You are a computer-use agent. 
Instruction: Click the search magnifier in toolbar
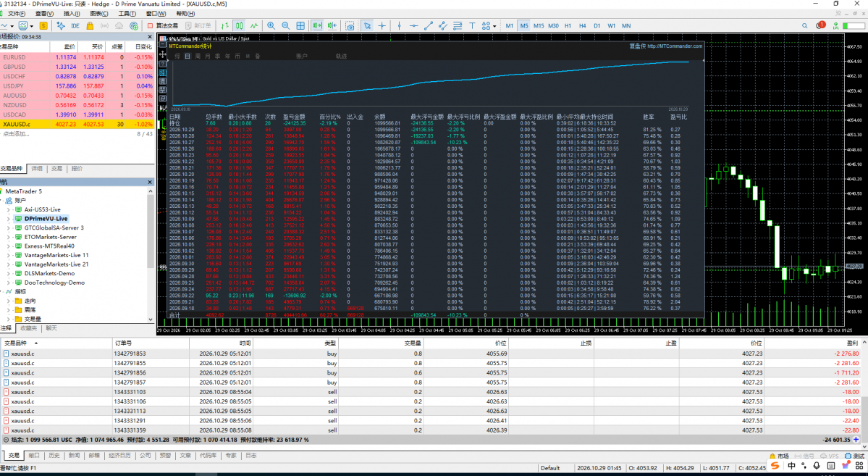(805, 25)
